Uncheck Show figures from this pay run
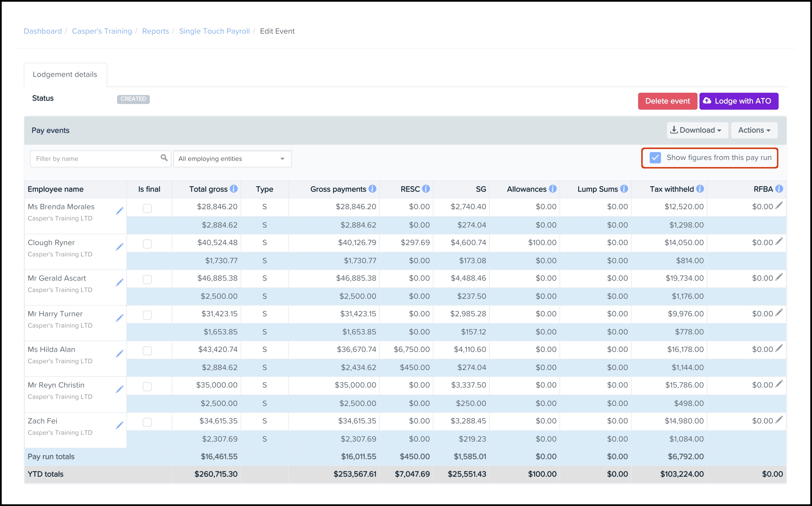 tap(655, 158)
